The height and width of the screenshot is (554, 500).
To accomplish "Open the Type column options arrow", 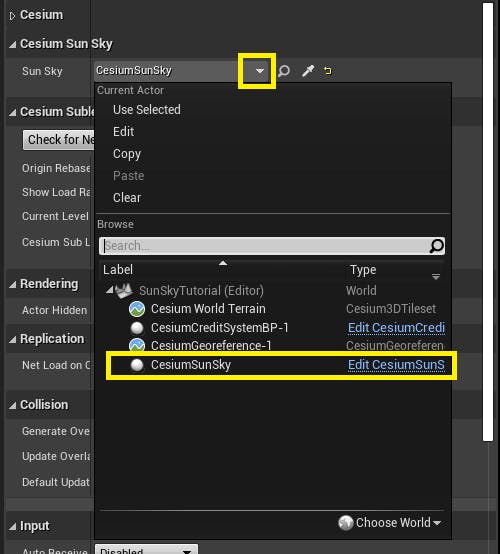I will tap(436, 277).
